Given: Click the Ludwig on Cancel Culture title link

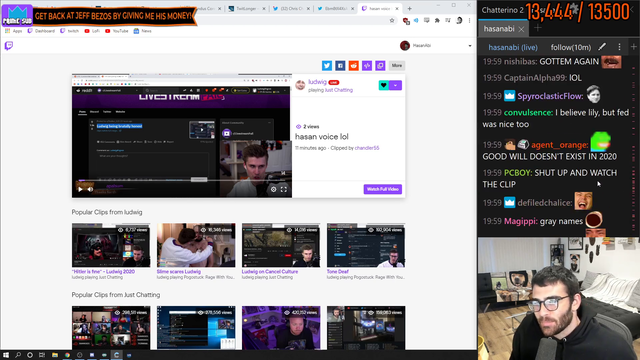Looking at the screenshot, I should (270, 271).
